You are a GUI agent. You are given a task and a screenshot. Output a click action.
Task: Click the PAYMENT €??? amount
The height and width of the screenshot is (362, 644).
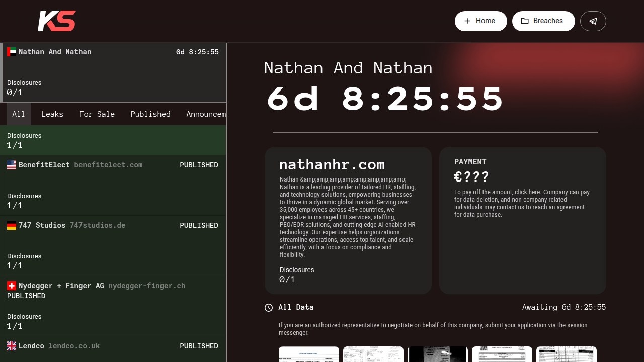pyautogui.click(x=471, y=177)
